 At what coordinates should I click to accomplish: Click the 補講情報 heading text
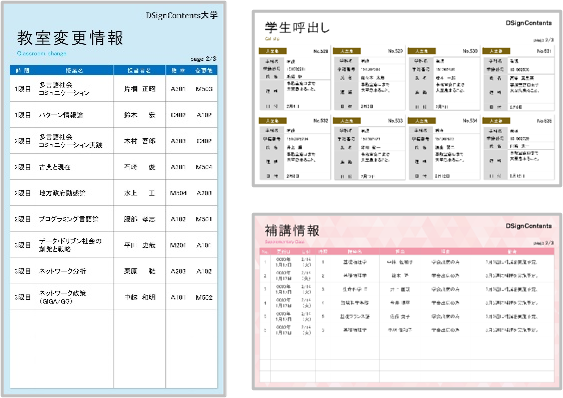[292, 231]
